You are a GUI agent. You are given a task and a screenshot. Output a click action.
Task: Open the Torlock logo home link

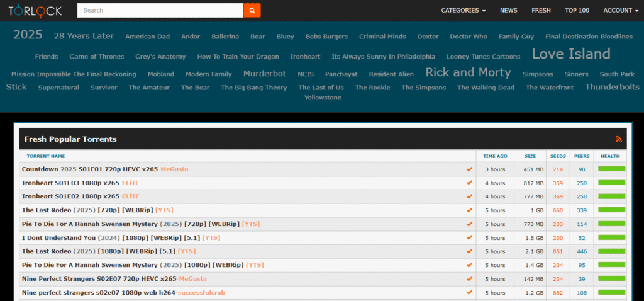(35, 10)
